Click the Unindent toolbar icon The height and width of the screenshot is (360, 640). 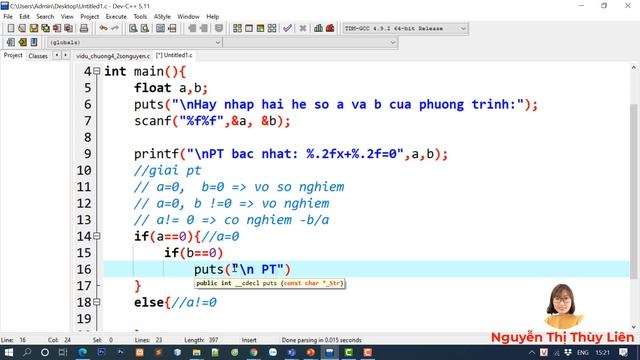(x=203, y=28)
